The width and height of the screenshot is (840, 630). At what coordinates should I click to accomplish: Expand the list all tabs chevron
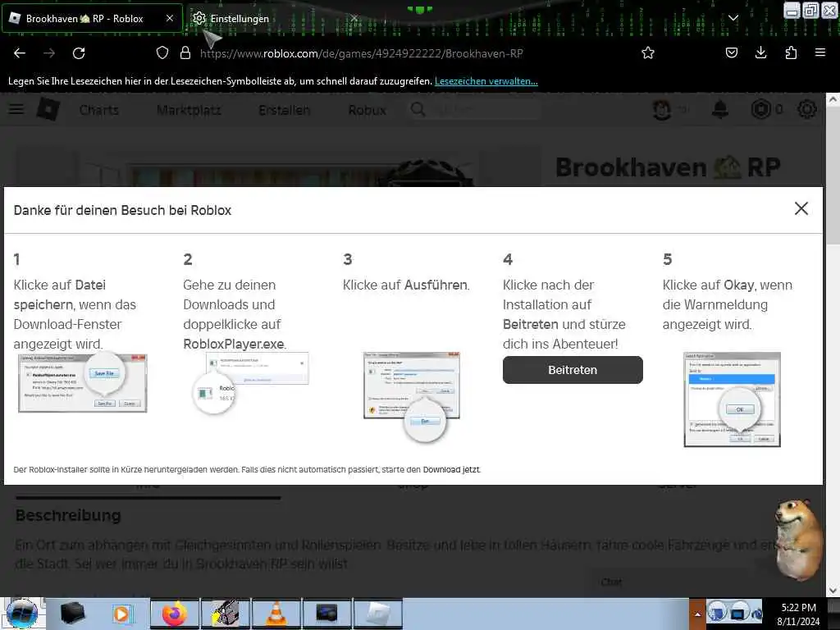[x=733, y=18]
